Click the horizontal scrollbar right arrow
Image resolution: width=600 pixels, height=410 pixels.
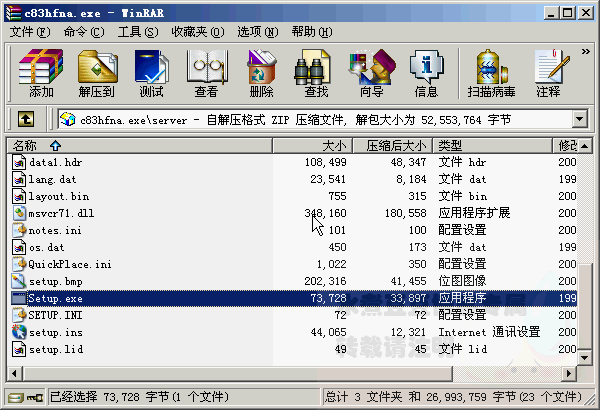point(569,373)
